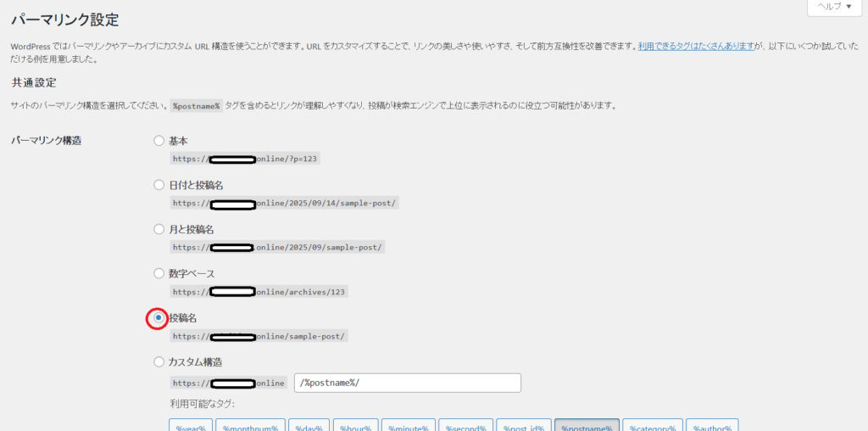Choose the カスタム構造 radio option
The image size is (868, 431).
click(159, 361)
